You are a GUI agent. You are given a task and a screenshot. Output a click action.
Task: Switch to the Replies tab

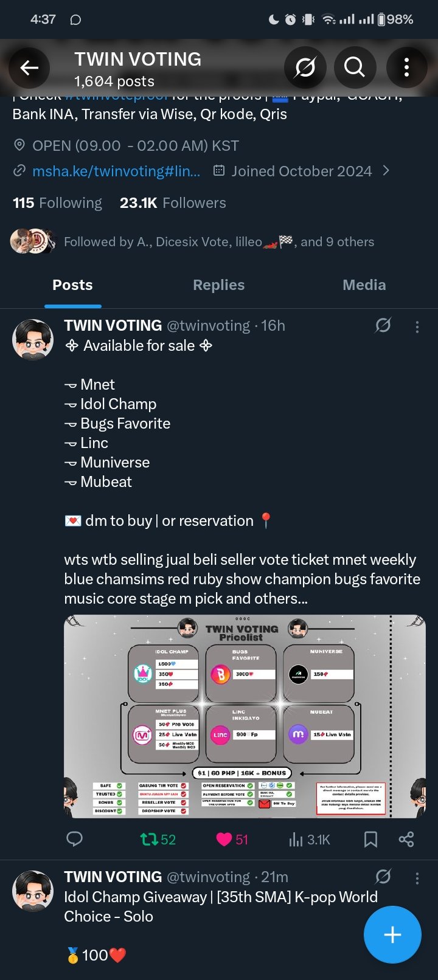pos(218,285)
